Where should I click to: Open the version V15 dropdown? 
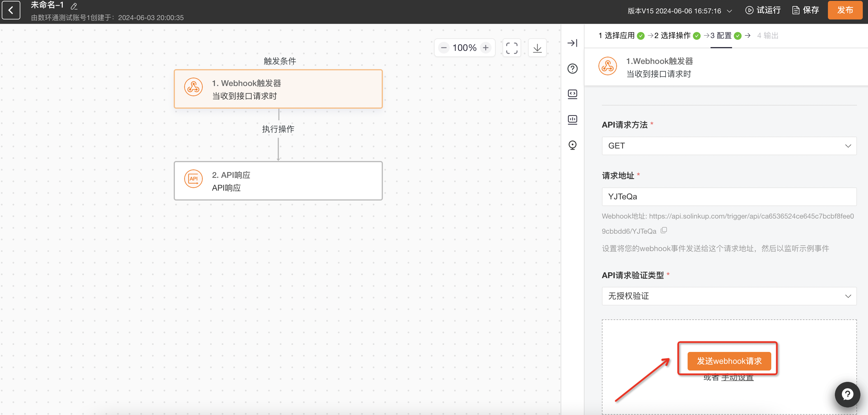(x=680, y=11)
